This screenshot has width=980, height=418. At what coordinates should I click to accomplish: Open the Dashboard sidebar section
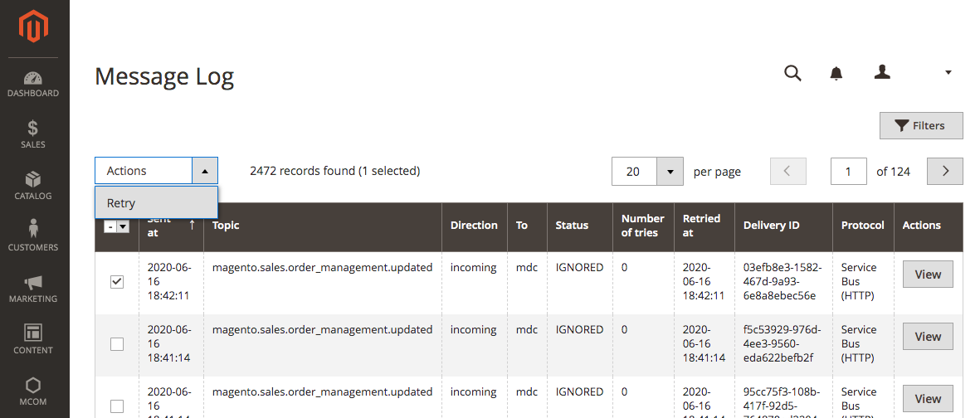(x=33, y=85)
